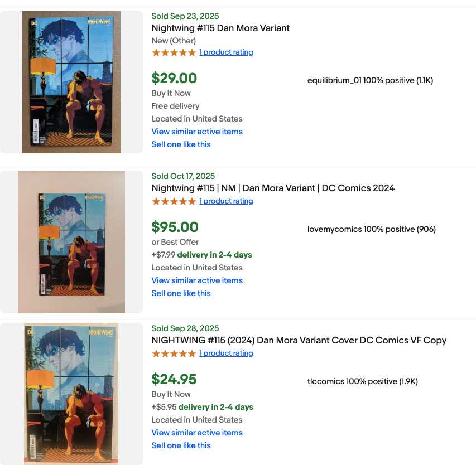Click star rating icons on the $95.00 listing
Viewport: 476px width, 465px height.
[x=174, y=201]
